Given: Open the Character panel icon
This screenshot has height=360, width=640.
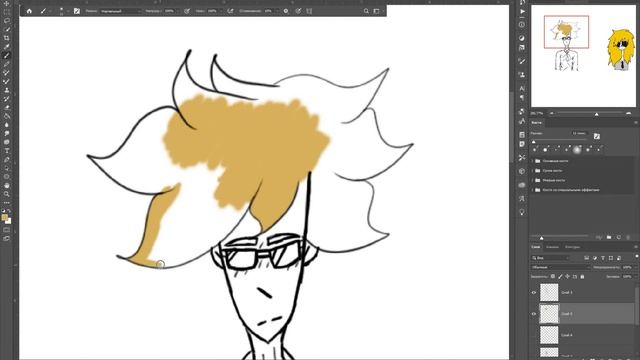Looking at the screenshot, I should [x=522, y=88].
